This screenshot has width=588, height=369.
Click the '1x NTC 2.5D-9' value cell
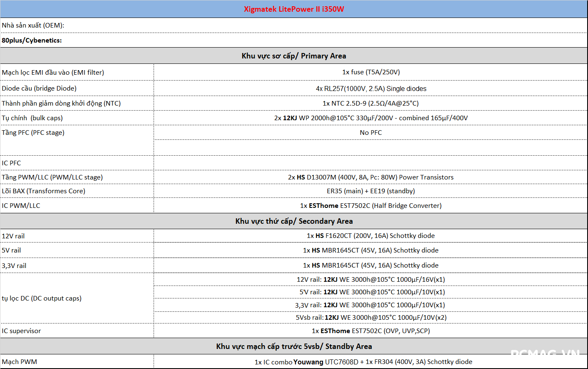[371, 103]
